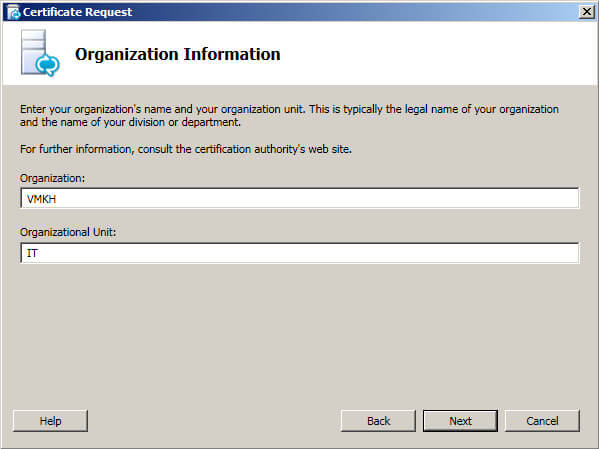Viewport: 599px width, 449px height.
Task: Select the Organizational Unit field containing IT
Action: coord(300,253)
